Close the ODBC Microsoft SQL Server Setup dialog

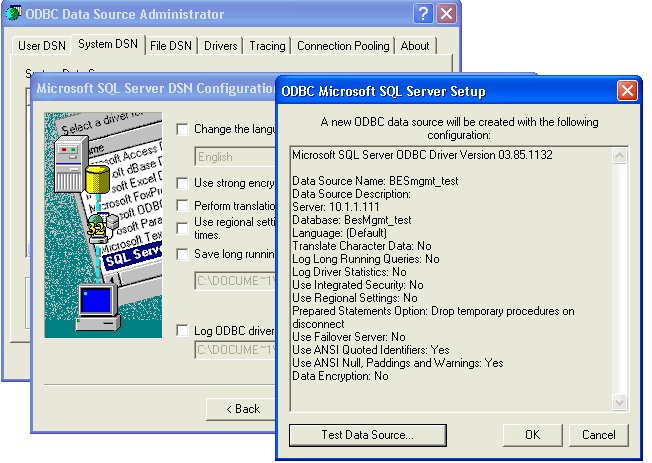tap(627, 91)
